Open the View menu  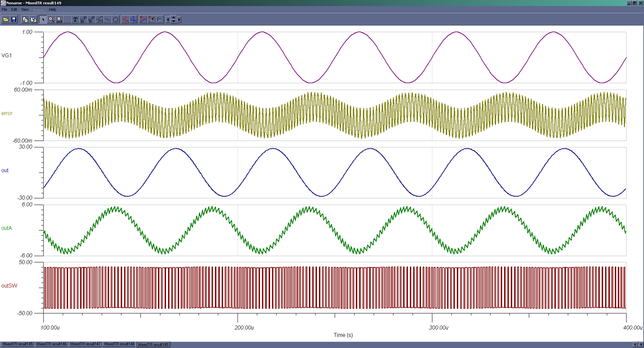click(25, 10)
